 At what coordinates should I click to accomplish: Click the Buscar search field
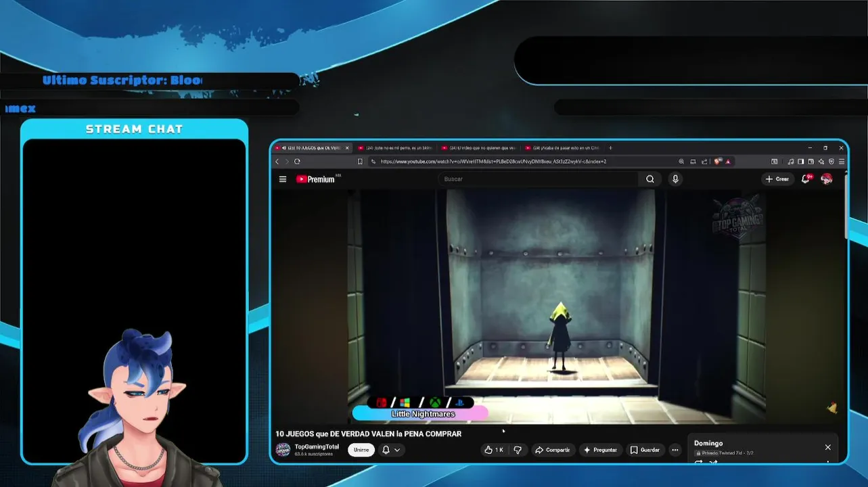(x=538, y=179)
